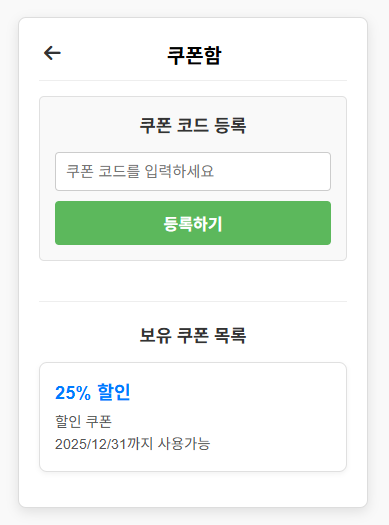Screen dimensions: 389x525
Task: Select the 쿠폰 코드 등록 heading
Action: pos(193,126)
